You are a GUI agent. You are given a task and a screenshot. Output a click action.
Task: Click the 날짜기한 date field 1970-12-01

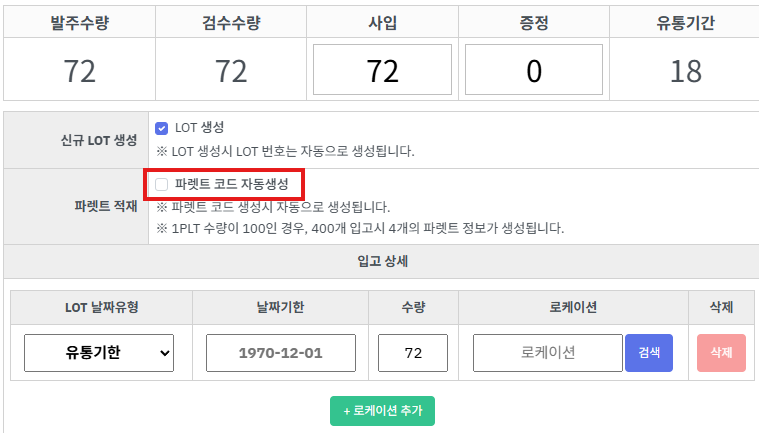pyautogui.click(x=281, y=353)
